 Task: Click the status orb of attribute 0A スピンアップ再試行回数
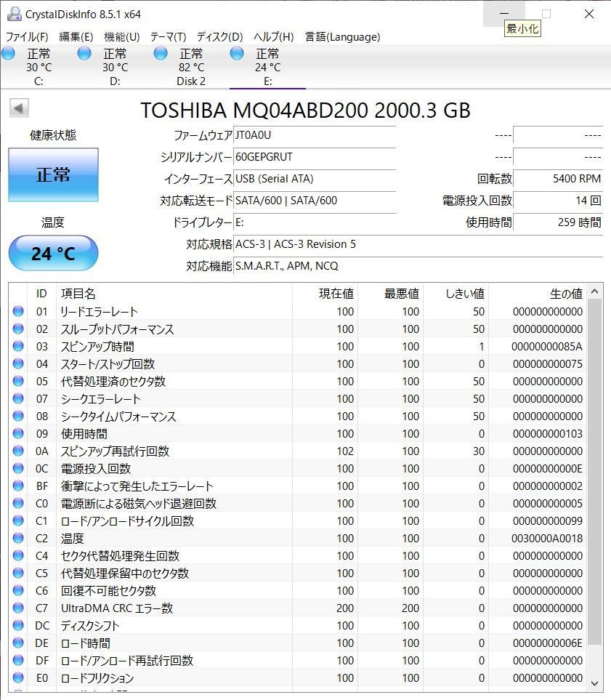click(18, 451)
